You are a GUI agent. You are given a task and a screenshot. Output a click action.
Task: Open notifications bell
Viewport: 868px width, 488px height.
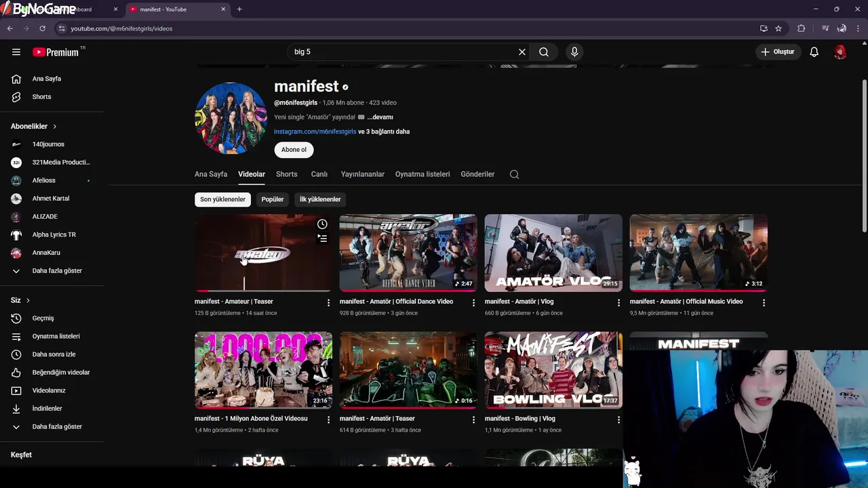coord(814,52)
